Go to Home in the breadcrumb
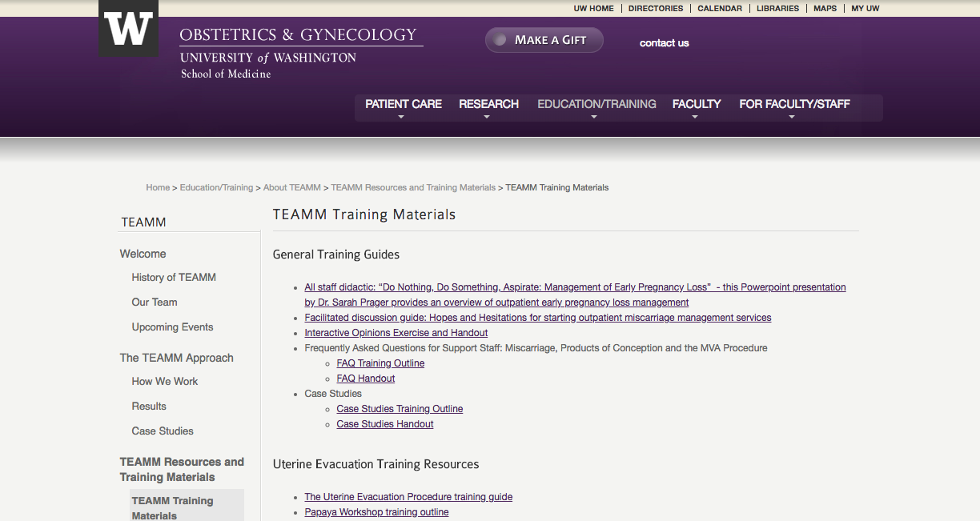Screen dimensions: 980x521 click(158, 187)
